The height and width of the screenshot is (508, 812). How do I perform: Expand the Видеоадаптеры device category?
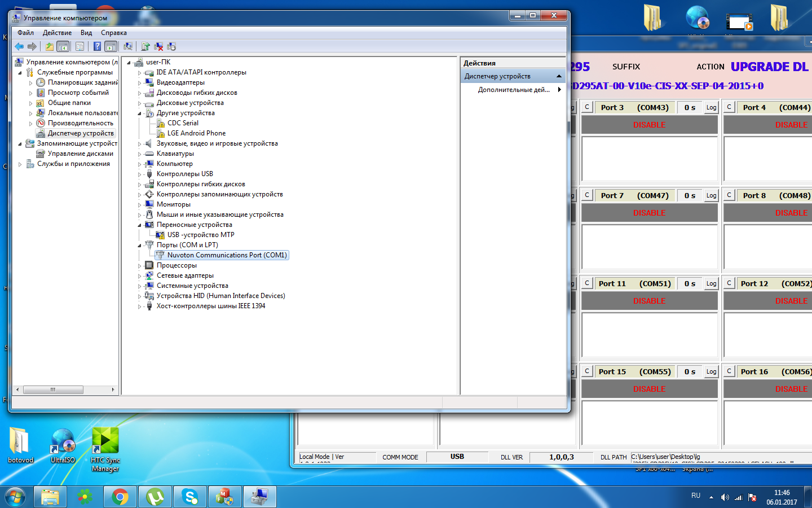[139, 83]
